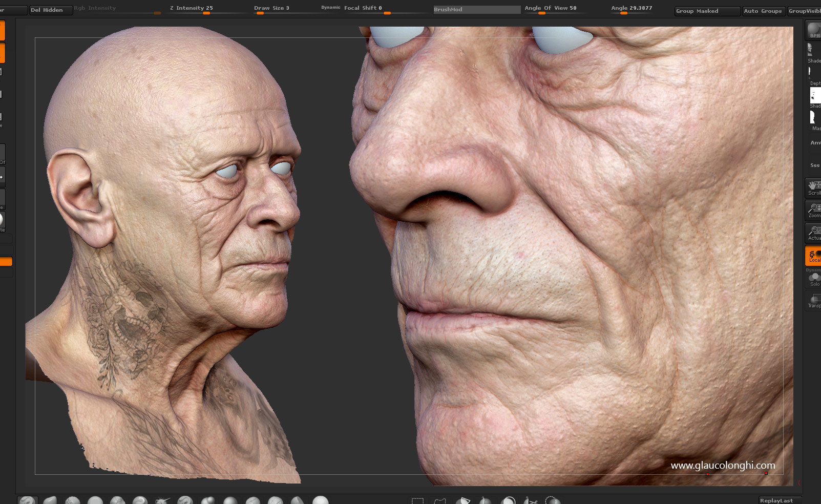The width and height of the screenshot is (821, 504).
Task: Toggle Transp transparency mode
Action: pos(813,301)
